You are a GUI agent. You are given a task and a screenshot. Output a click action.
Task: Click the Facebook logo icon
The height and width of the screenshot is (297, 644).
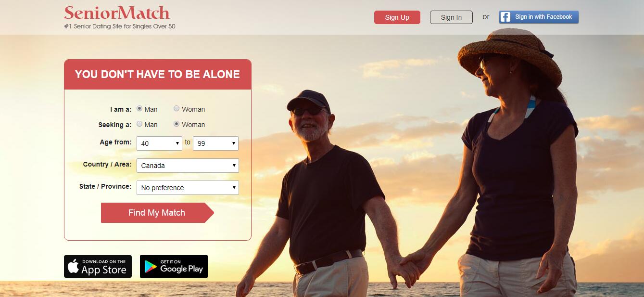coord(505,17)
